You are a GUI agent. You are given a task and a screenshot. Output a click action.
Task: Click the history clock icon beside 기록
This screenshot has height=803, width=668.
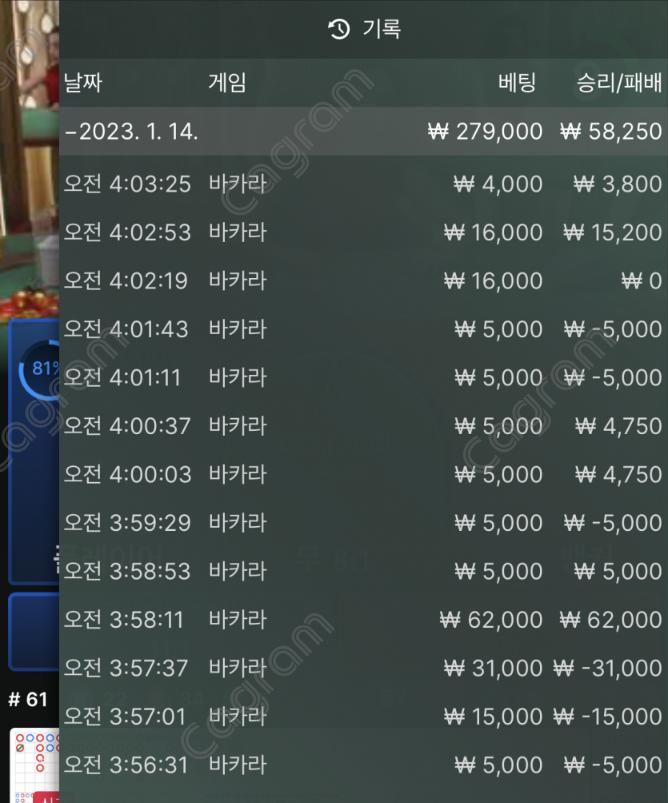point(339,29)
